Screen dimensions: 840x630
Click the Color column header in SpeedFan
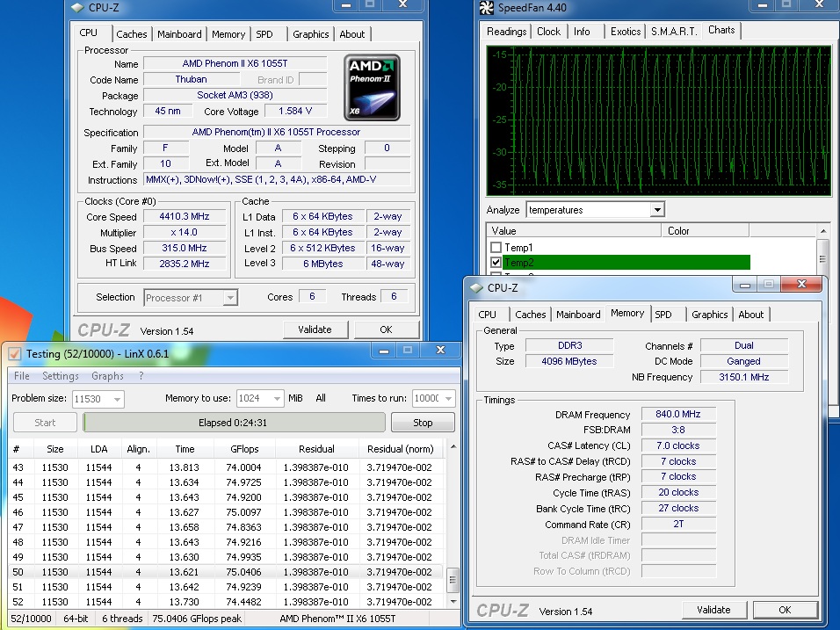[x=705, y=231]
